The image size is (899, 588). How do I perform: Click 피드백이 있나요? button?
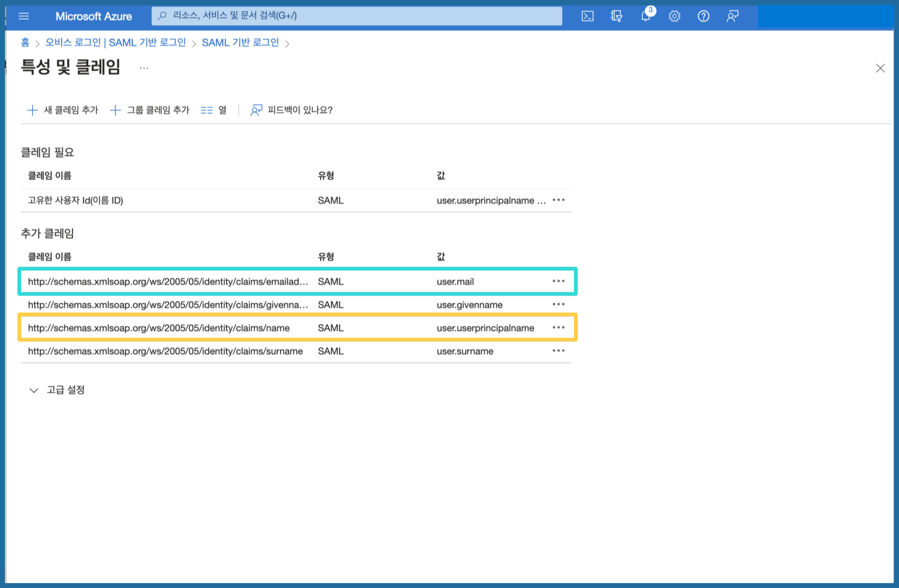(291, 110)
